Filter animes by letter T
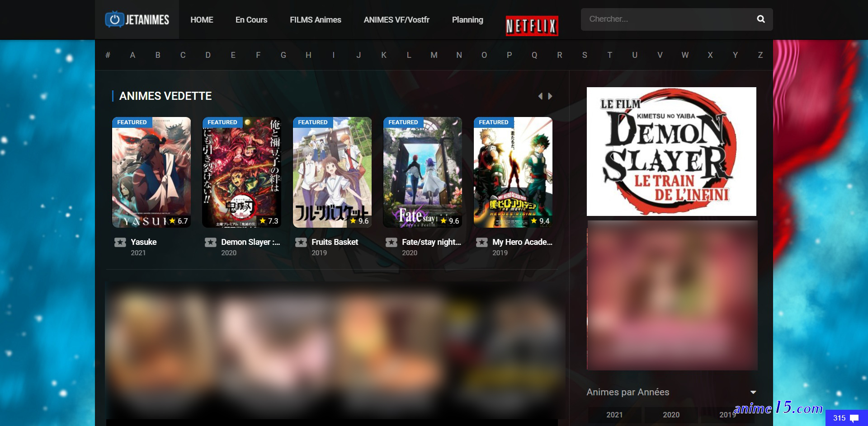This screenshot has height=426, width=868. (x=610, y=55)
